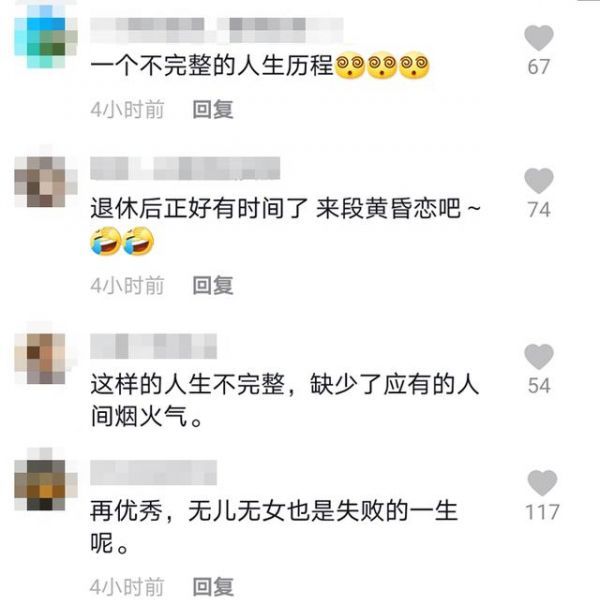Screen dimensions: 600x605
Task: Like the comment with 54 likes
Action: (x=539, y=357)
